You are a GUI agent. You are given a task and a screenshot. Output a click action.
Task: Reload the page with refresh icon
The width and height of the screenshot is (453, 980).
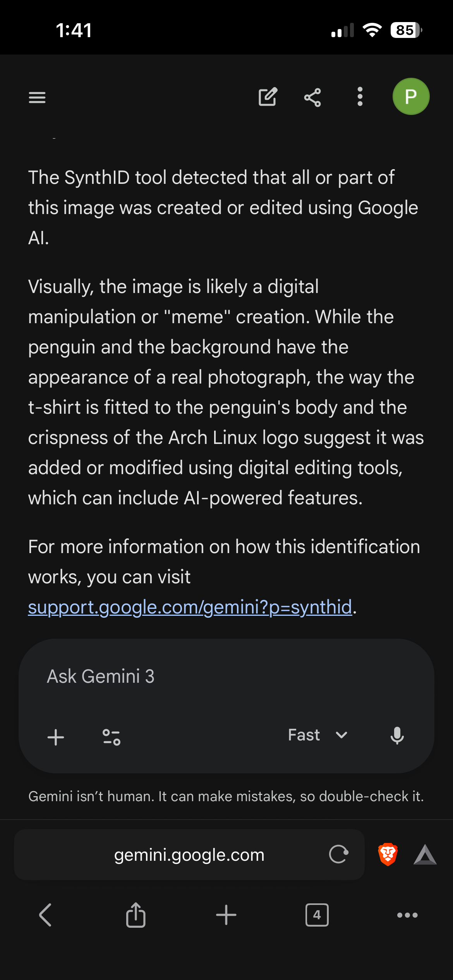tap(339, 854)
